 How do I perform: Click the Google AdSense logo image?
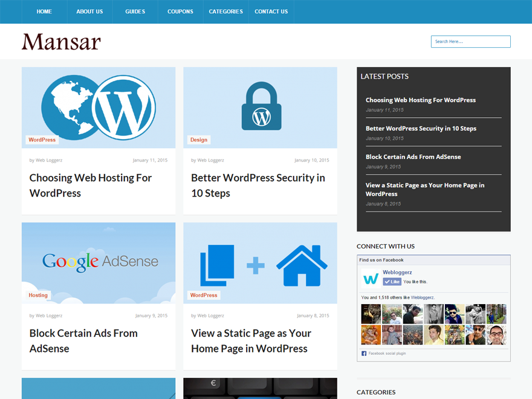tap(98, 261)
